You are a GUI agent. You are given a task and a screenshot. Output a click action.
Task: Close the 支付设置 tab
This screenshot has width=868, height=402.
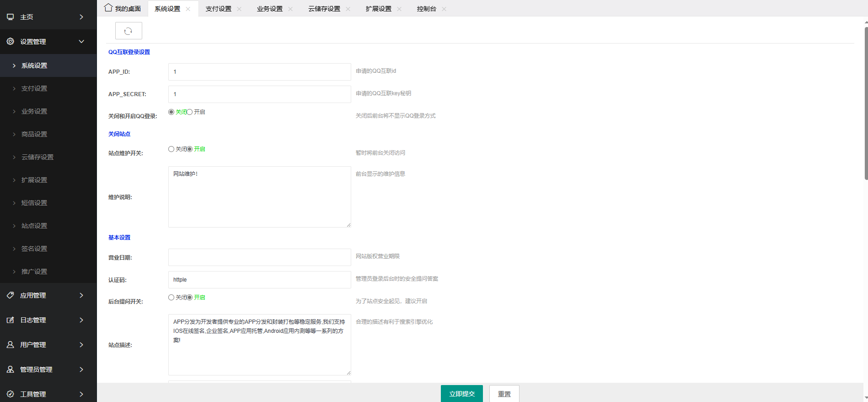point(239,9)
